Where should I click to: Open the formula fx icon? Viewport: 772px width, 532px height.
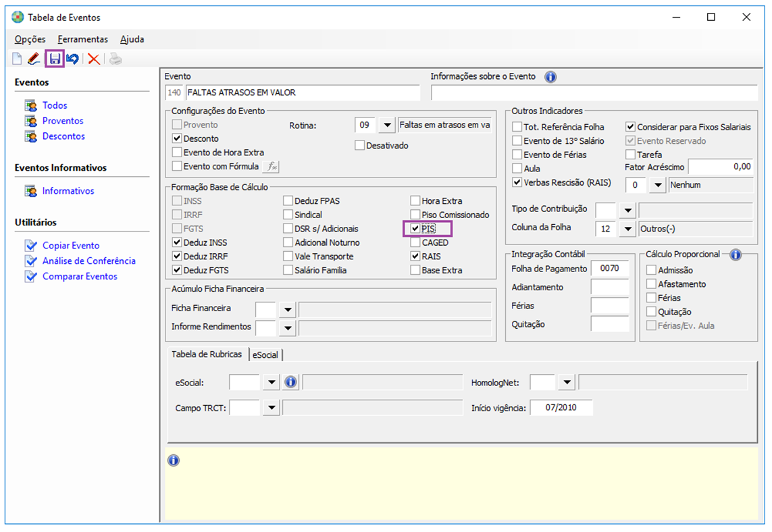(272, 167)
